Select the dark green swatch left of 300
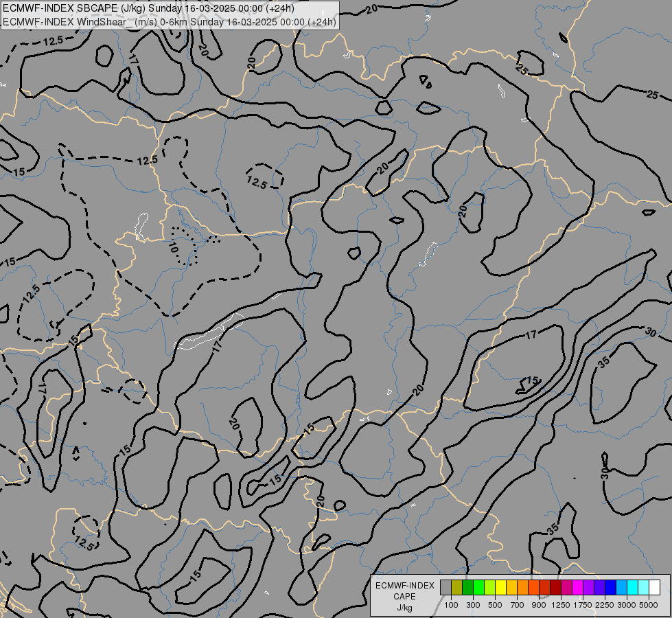672x618 pixels. (x=468, y=588)
